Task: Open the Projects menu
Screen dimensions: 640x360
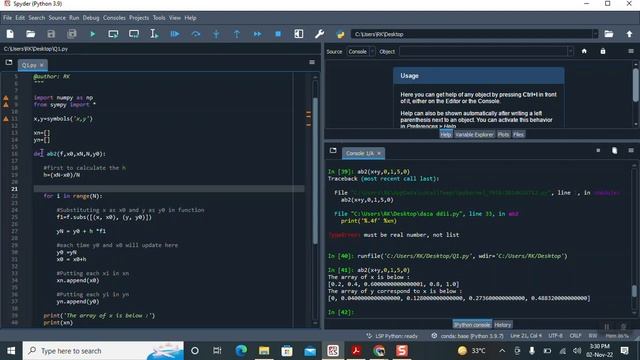Action: (139, 18)
